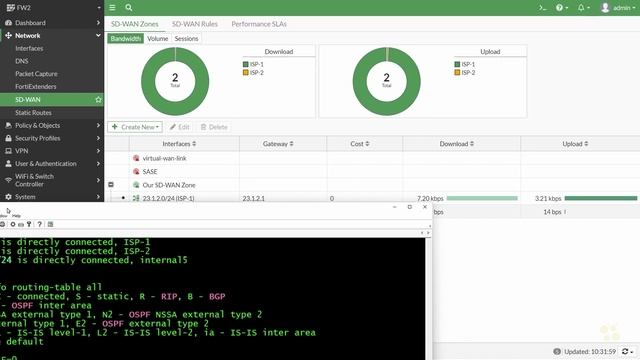Sort by Cost column header
The width and height of the screenshot is (640, 360).
click(360, 144)
